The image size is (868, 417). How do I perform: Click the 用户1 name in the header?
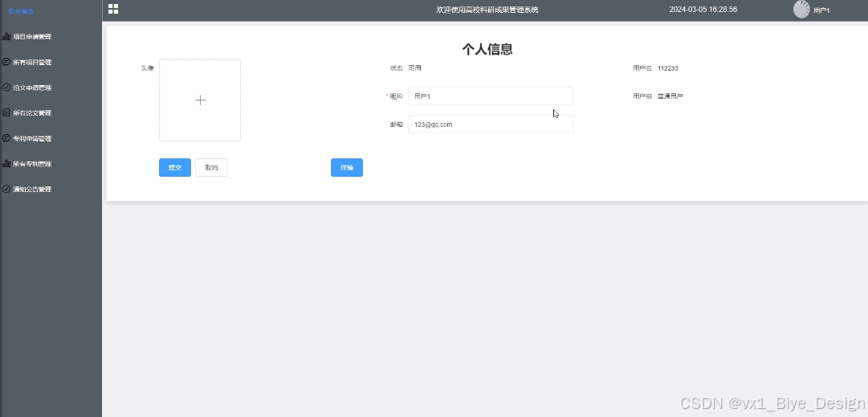click(821, 10)
